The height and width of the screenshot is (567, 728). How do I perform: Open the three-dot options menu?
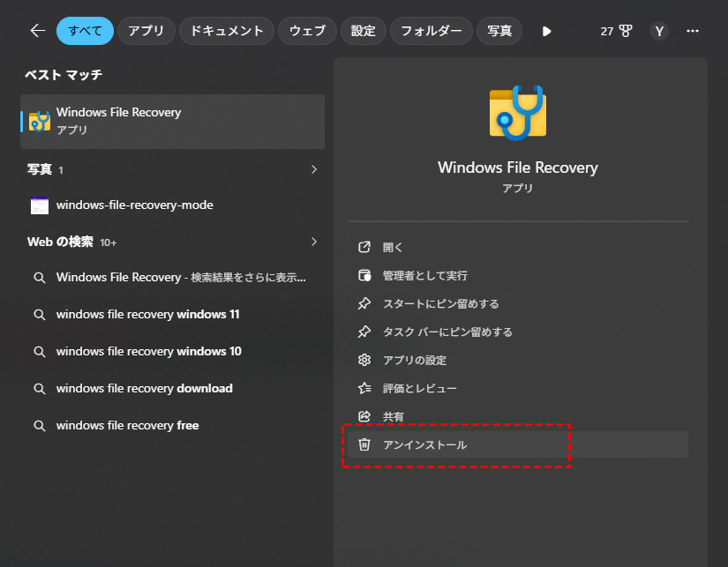693,31
